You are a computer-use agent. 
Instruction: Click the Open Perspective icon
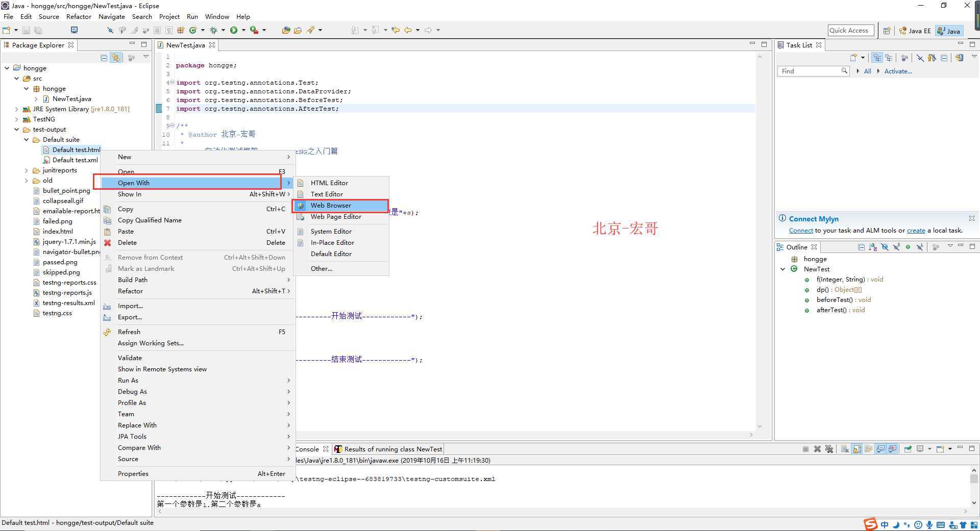pyautogui.click(x=887, y=31)
